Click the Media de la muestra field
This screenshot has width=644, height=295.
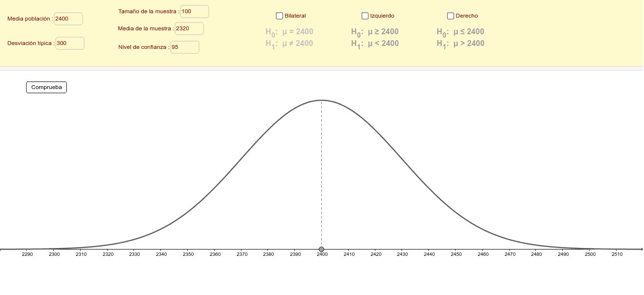point(189,28)
